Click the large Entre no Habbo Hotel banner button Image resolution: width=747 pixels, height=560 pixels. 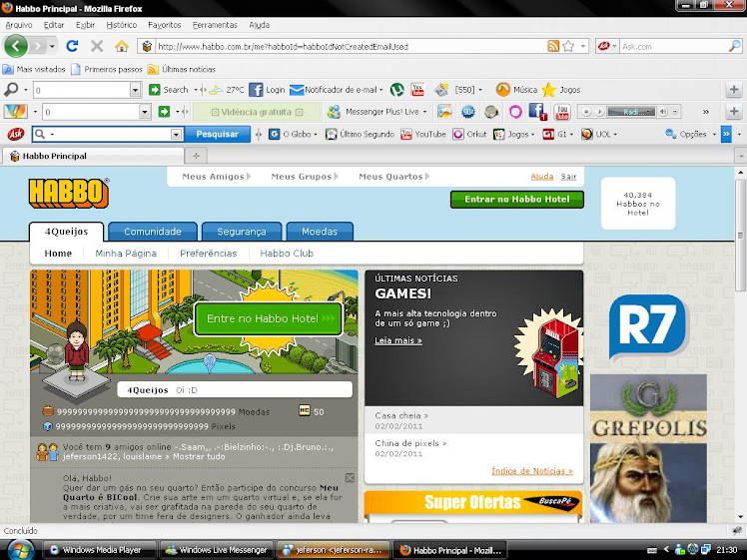click(x=269, y=318)
